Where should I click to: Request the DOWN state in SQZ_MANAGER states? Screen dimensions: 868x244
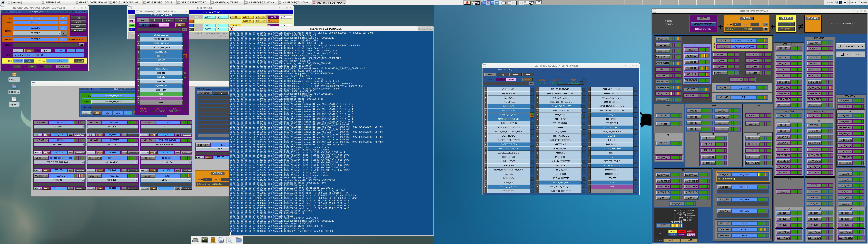161,94
